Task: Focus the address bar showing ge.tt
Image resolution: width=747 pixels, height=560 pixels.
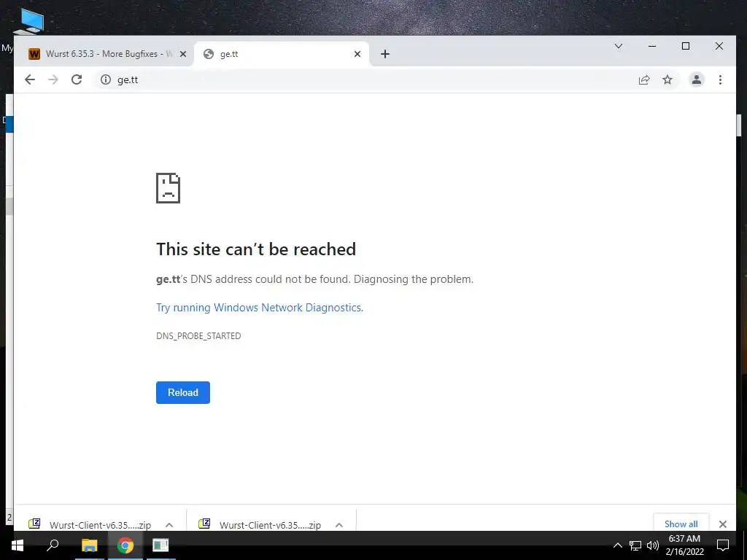Action: coord(362,79)
